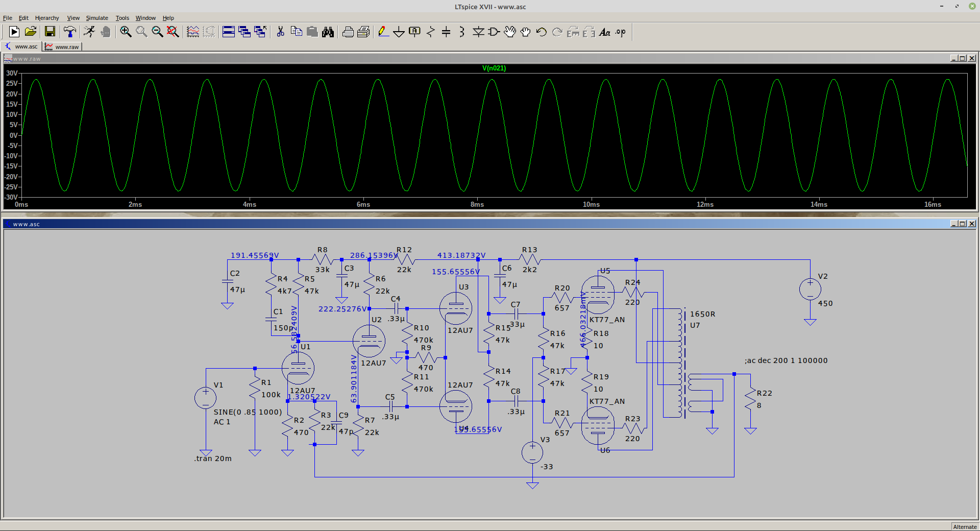This screenshot has width=980, height=531.
Task: Click the Zoom to Fit icon
Action: click(x=173, y=32)
